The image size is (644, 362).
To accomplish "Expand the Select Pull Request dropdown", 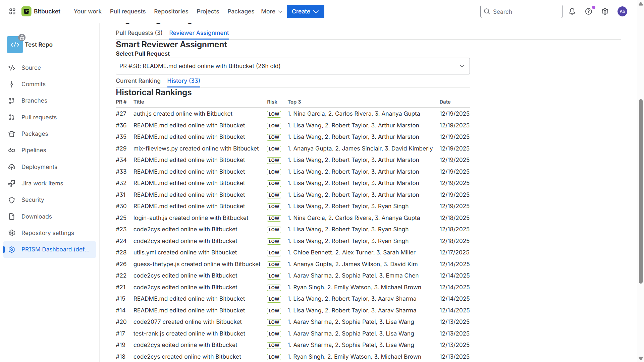I will click(292, 66).
